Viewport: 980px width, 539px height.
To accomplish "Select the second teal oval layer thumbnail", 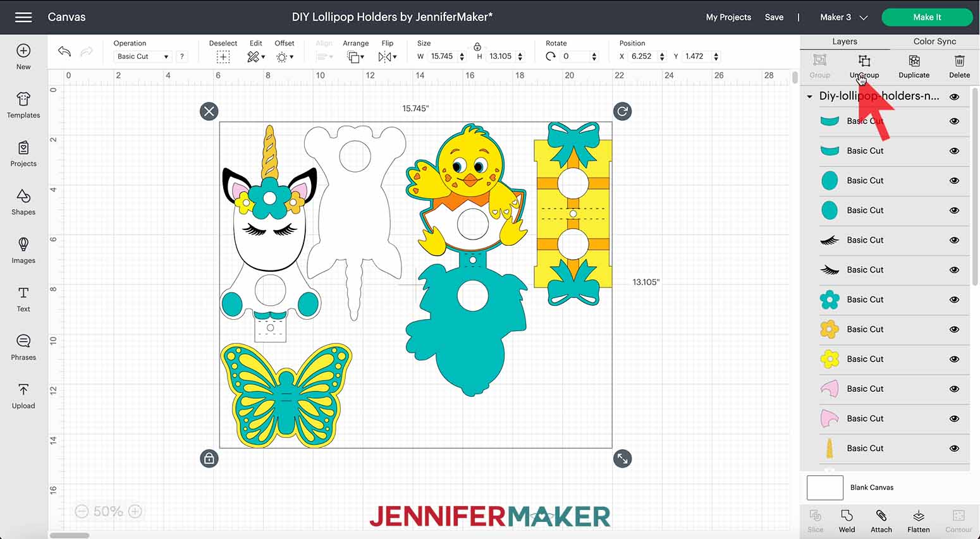I will pos(830,210).
